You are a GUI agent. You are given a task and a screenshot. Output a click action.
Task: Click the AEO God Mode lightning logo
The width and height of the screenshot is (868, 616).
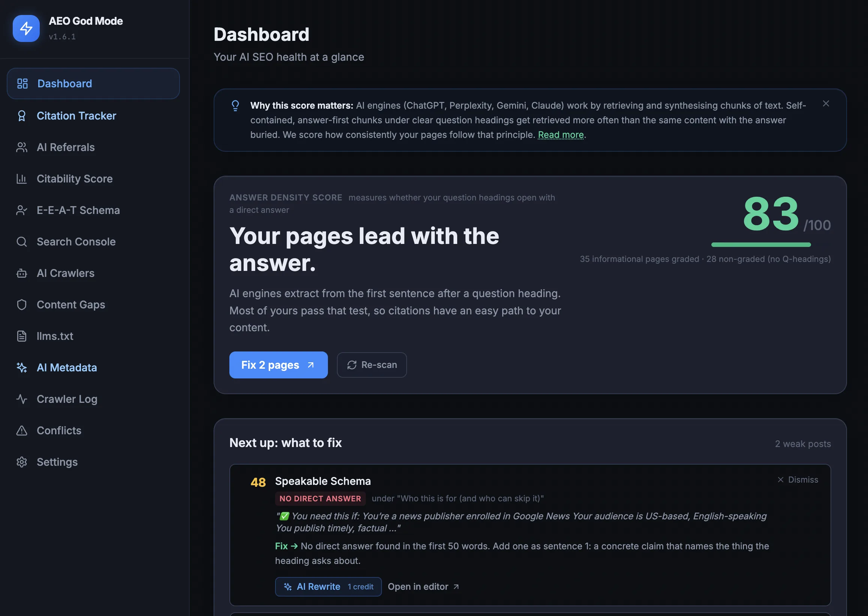pos(26,28)
